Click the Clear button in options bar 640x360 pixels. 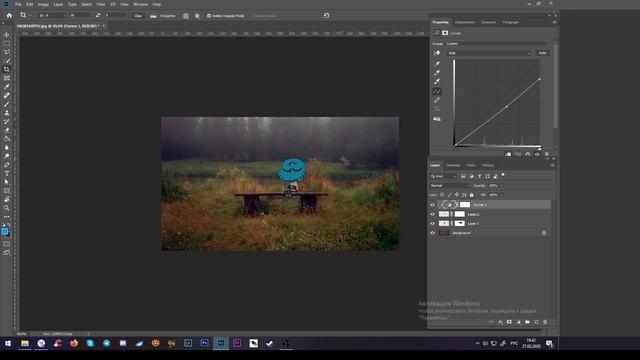138,16
